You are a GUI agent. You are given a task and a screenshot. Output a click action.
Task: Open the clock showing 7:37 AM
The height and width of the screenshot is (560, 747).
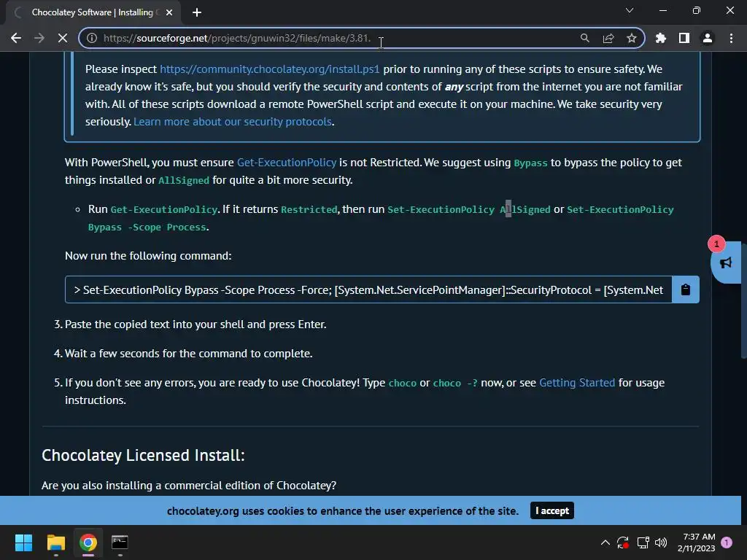(696, 542)
